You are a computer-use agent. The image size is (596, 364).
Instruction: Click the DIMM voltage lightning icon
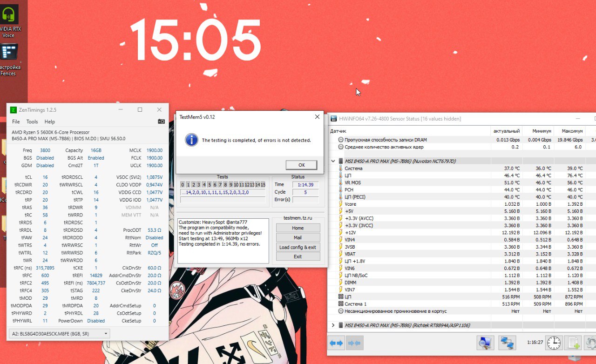pos(341,283)
